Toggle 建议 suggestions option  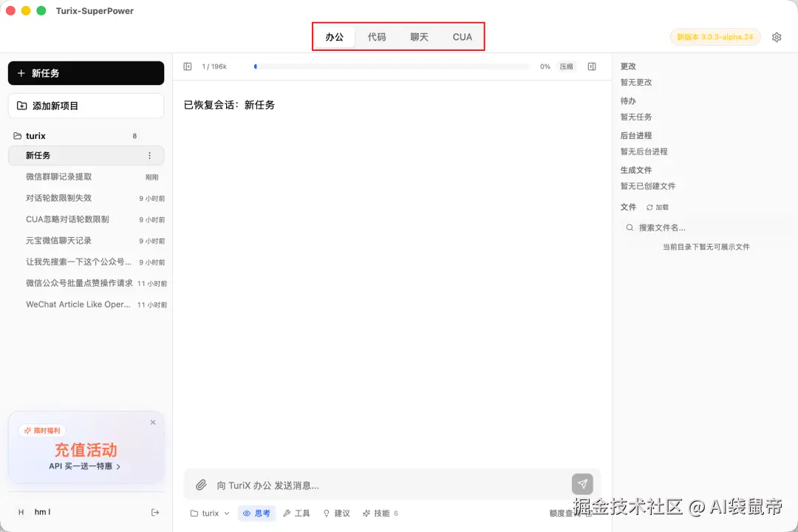(336, 514)
